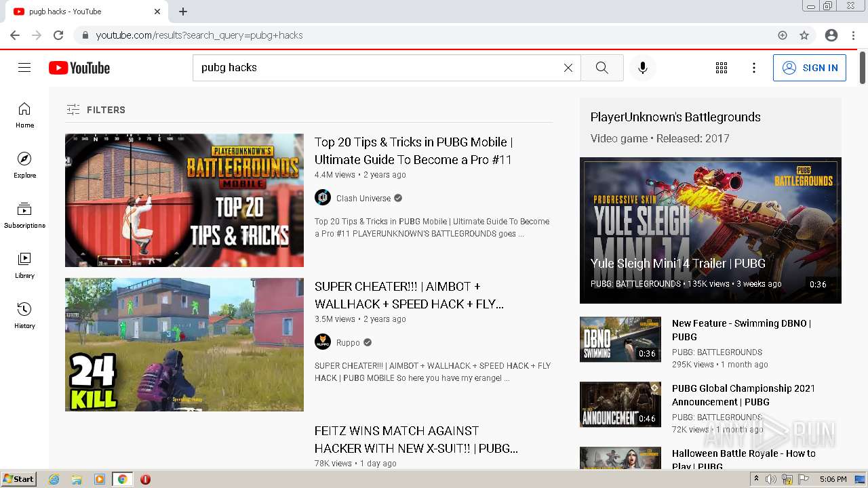This screenshot has width=868, height=488.
Task: Launch Internet Explorer from taskbar
Action: point(54,479)
